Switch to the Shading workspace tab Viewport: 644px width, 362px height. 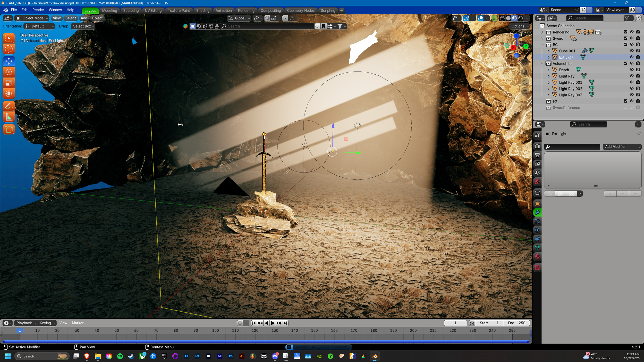(202, 11)
